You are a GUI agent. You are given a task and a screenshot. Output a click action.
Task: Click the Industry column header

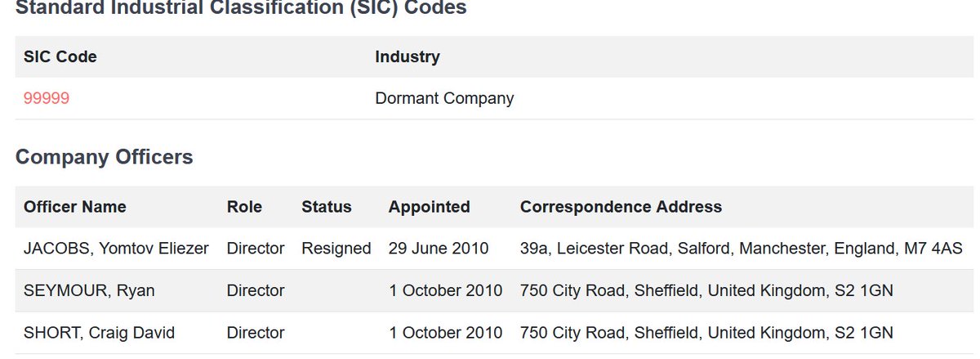point(408,57)
